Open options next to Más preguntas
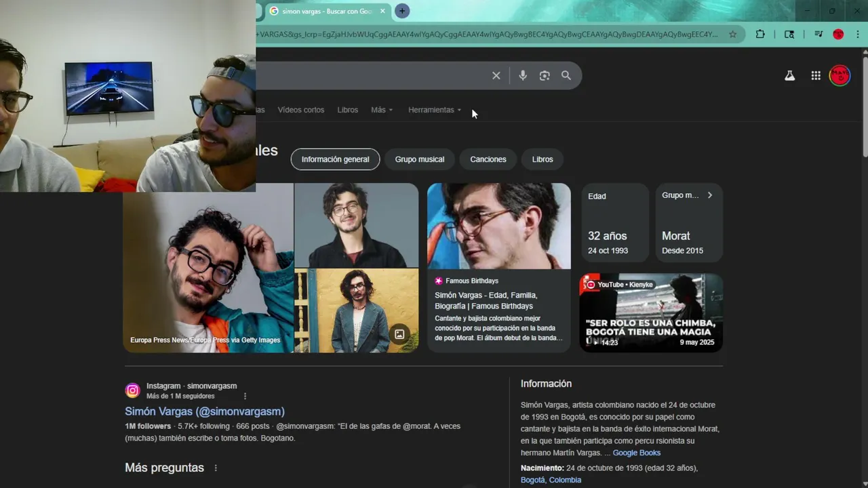 216,468
